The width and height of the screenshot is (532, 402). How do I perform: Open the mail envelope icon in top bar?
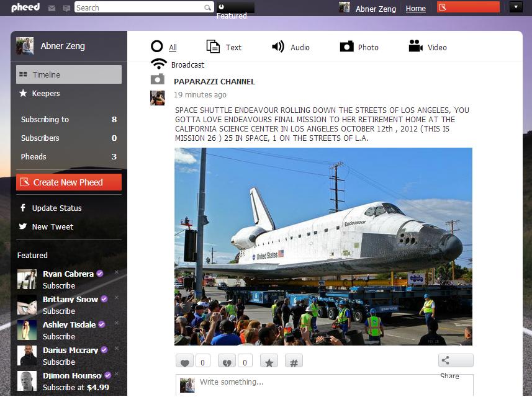(52, 8)
